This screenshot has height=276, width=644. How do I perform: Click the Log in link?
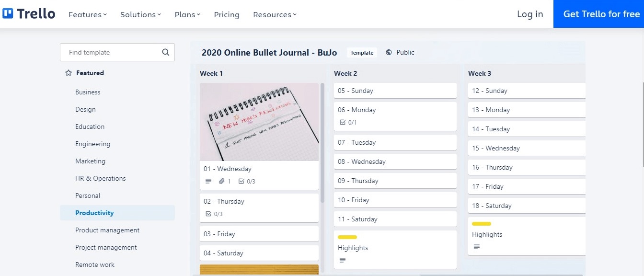tap(529, 14)
